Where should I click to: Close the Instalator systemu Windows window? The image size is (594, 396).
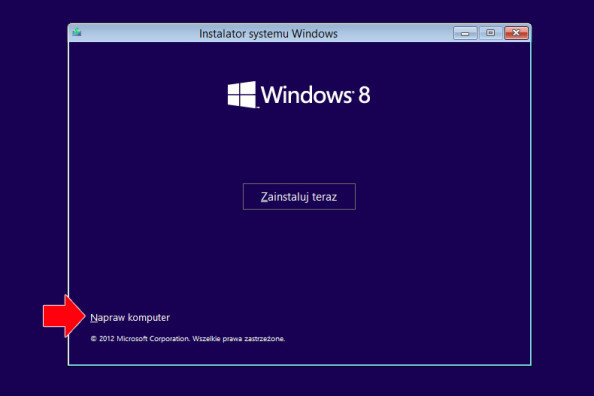(x=516, y=33)
